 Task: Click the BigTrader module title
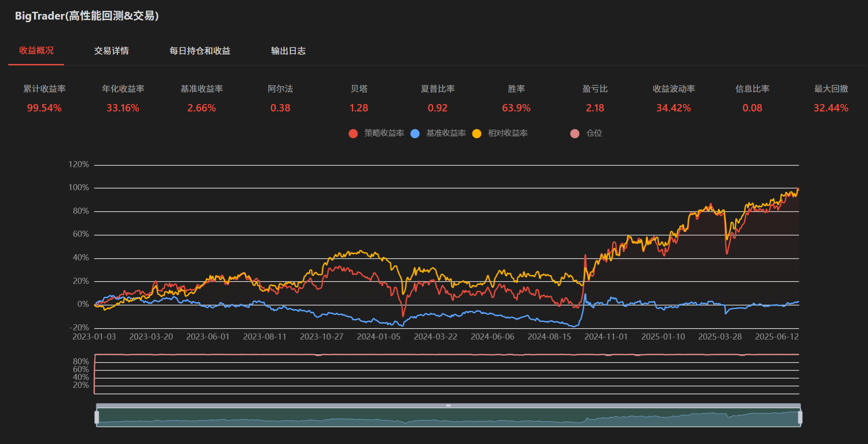[x=87, y=16]
